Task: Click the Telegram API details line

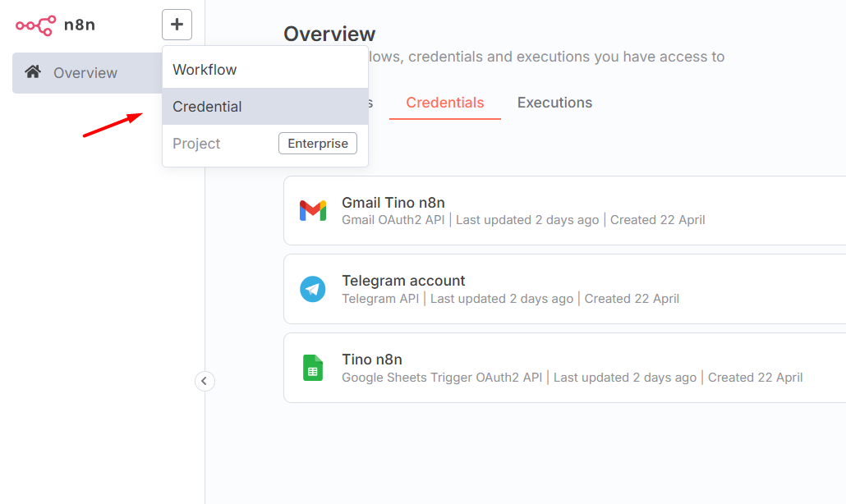Action: [x=510, y=299]
